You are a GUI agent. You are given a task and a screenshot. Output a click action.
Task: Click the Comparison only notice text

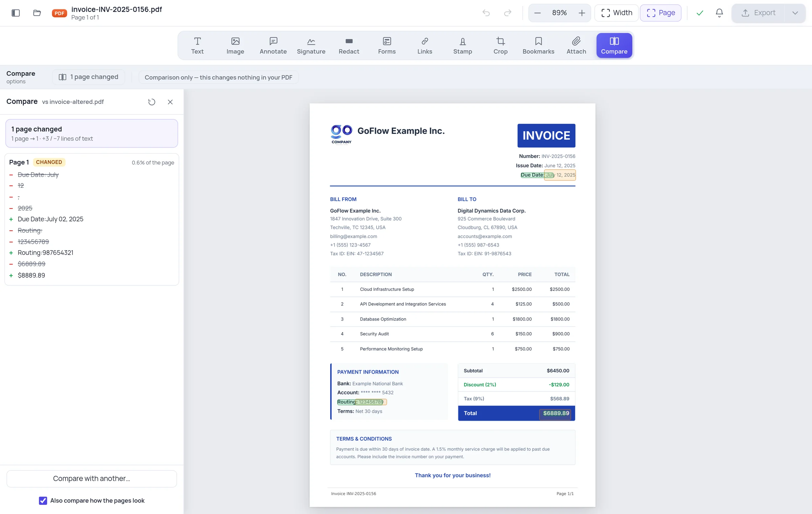[219, 77]
